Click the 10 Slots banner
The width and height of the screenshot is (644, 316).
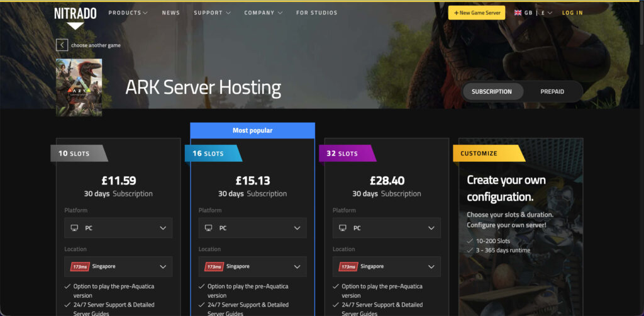coord(79,153)
